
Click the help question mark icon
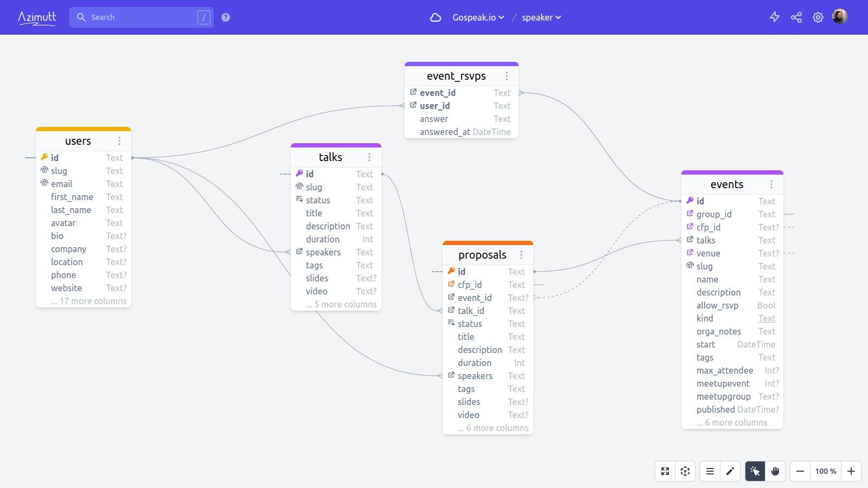coord(226,17)
